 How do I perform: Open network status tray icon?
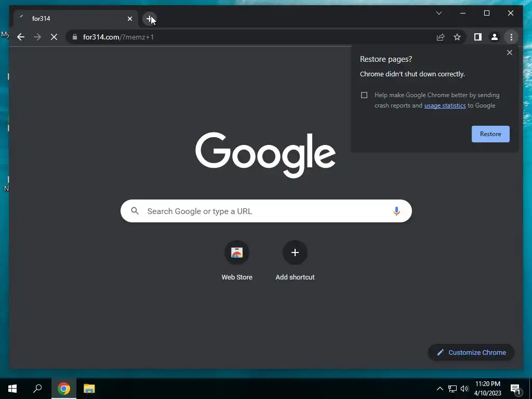453,389
